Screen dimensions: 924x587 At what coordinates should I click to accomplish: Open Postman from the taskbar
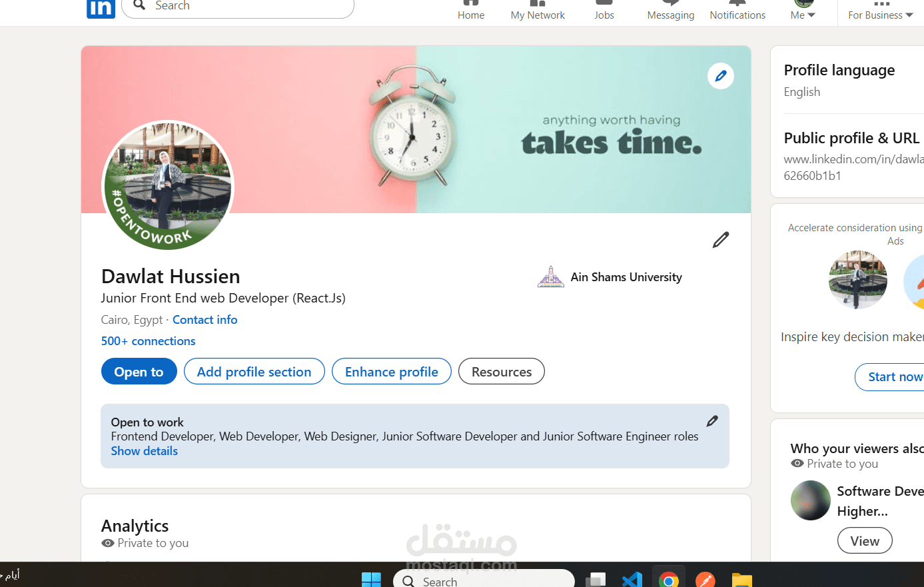(x=705, y=580)
